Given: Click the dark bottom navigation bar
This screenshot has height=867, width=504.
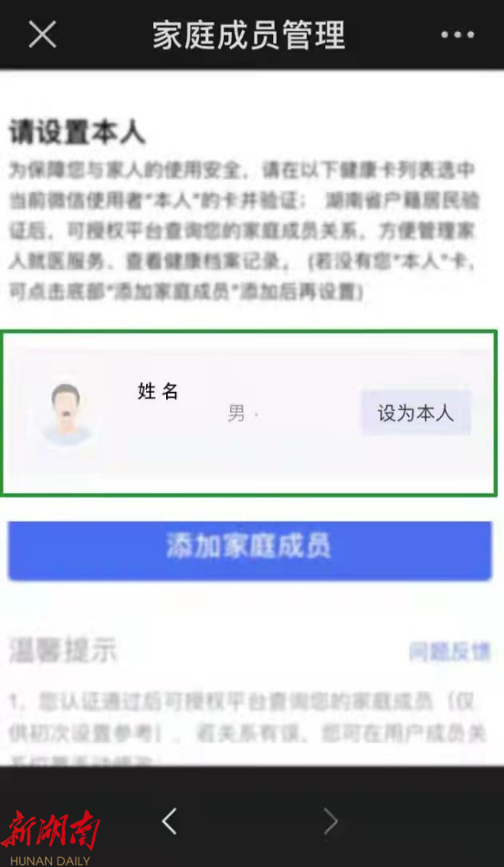Looking at the screenshot, I should click(252, 817).
